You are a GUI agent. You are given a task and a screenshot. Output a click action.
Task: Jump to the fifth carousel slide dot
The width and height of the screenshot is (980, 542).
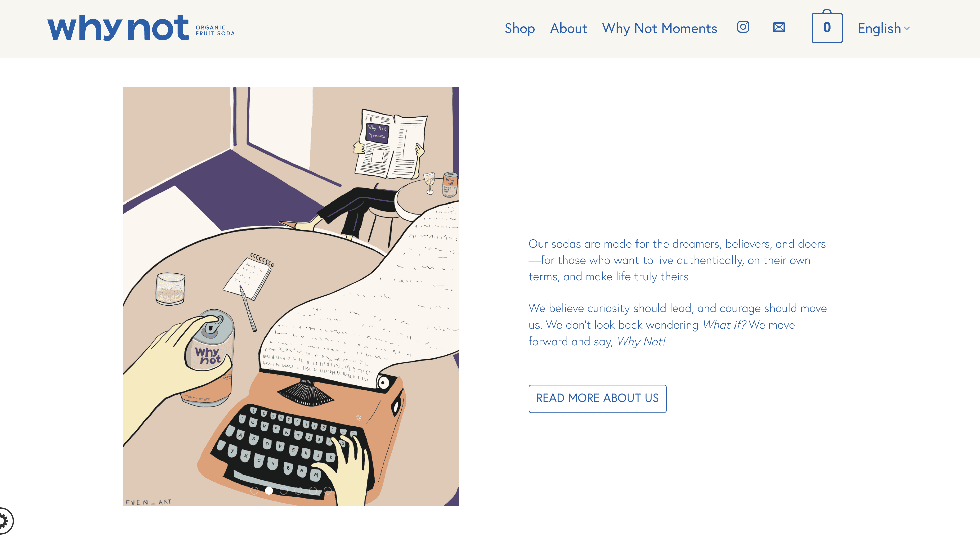click(x=313, y=491)
